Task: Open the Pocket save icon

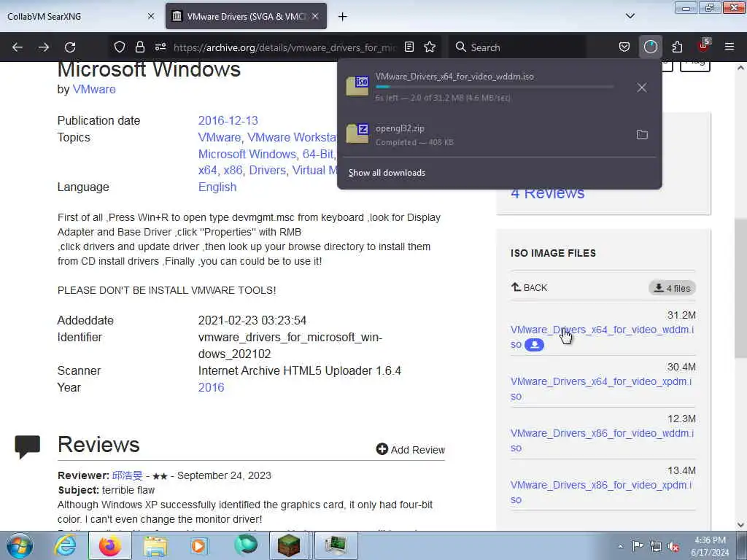Action: (624, 47)
